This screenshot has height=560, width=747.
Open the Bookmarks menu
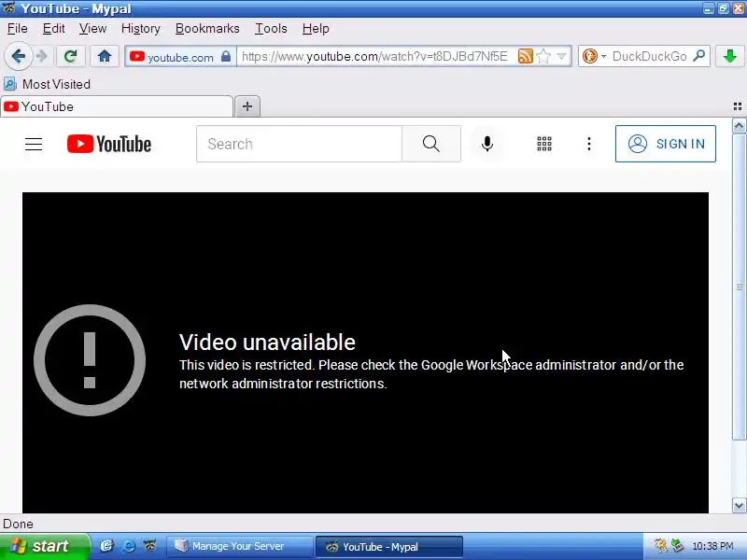[207, 29]
